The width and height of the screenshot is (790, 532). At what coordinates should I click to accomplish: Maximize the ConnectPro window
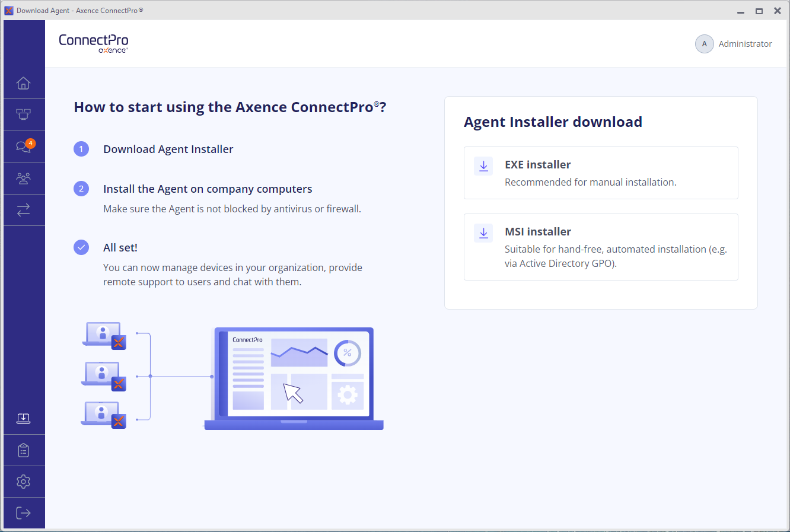759,11
